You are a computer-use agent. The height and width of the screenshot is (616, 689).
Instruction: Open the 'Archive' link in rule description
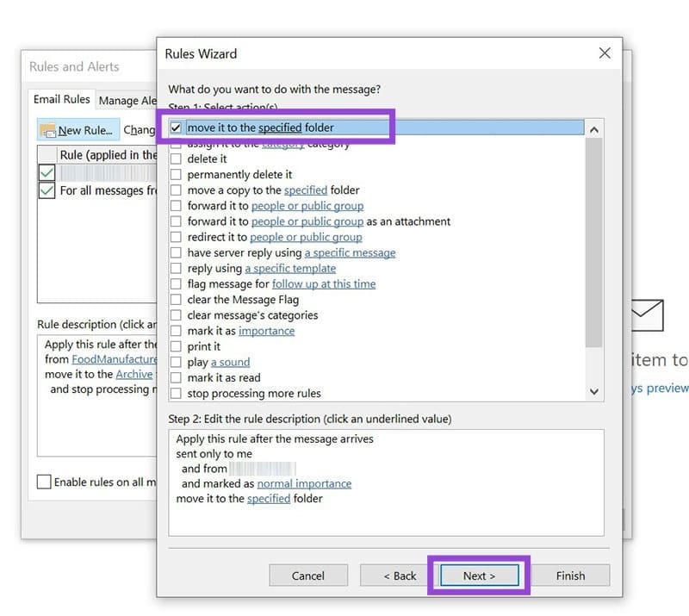[x=134, y=374]
